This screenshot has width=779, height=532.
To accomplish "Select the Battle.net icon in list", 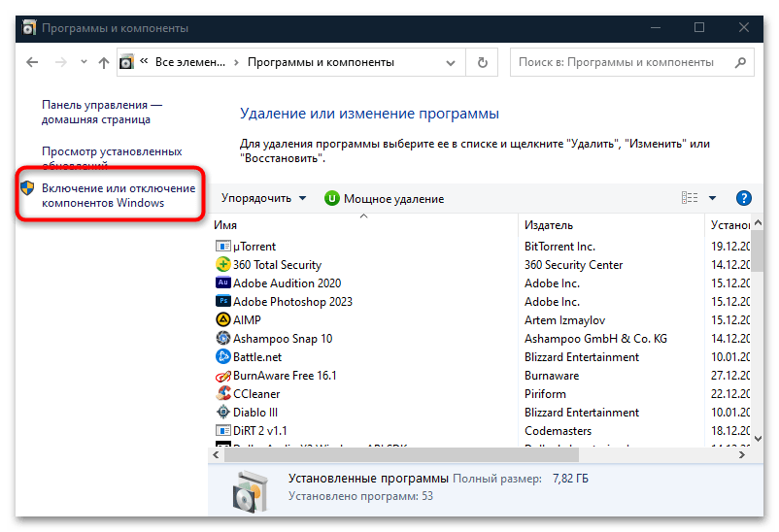I will coord(223,357).
